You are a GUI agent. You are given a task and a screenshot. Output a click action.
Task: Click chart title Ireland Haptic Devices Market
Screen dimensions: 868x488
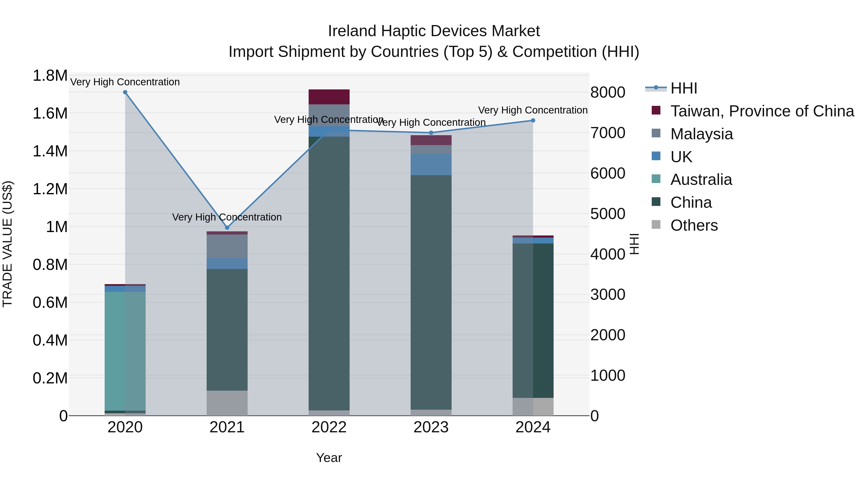coord(434,31)
